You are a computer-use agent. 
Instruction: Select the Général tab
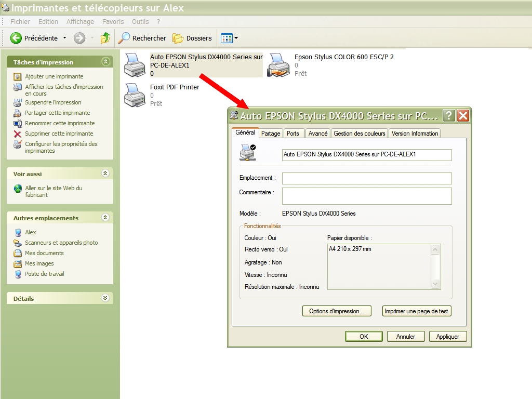tap(245, 132)
